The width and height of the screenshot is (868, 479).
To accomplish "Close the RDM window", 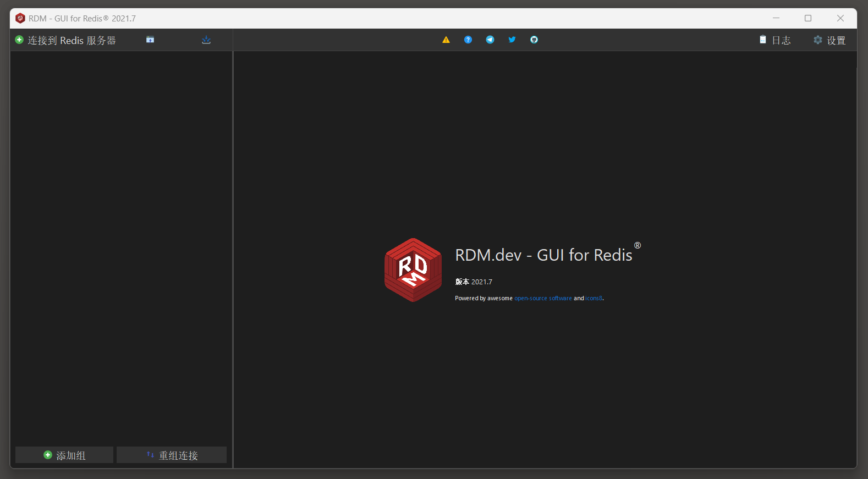I will pos(840,18).
